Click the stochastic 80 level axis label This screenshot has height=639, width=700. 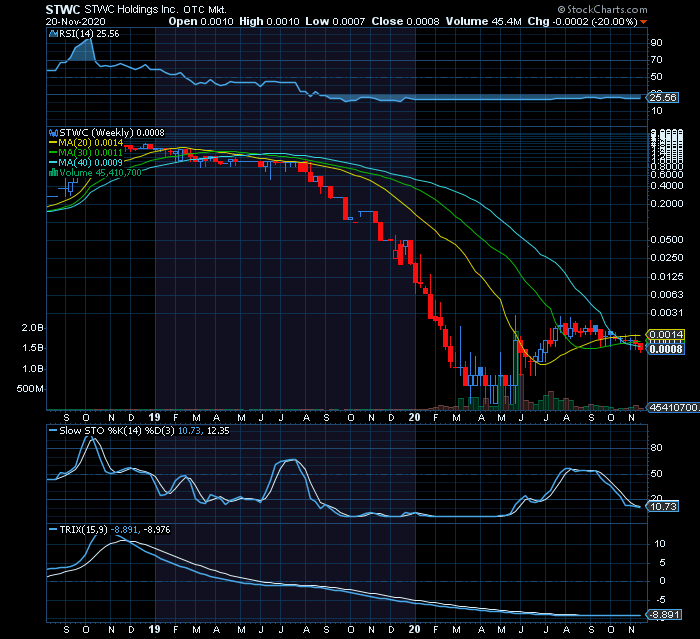click(x=656, y=448)
